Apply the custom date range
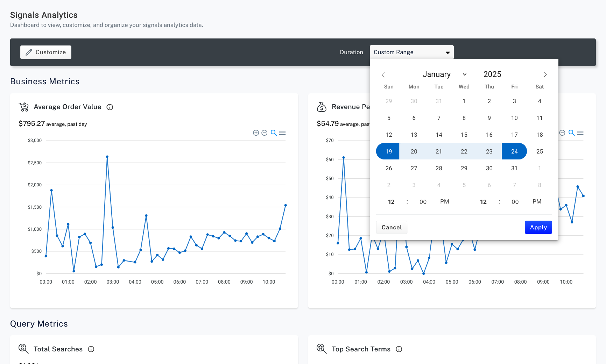606x364 pixels. pos(538,227)
